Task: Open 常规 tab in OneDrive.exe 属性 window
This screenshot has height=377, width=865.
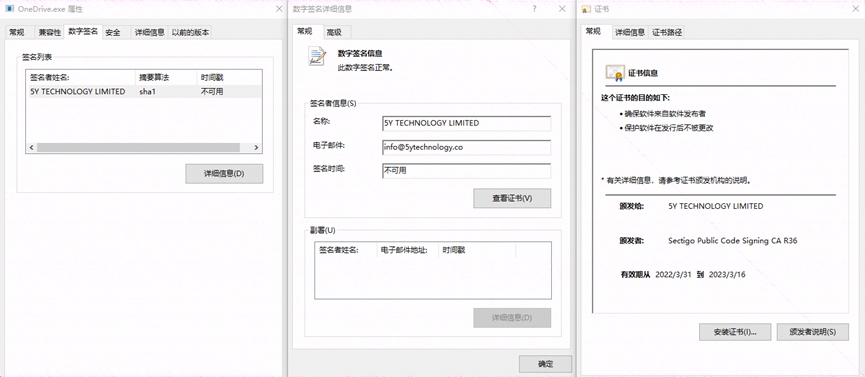Action: coord(17,33)
